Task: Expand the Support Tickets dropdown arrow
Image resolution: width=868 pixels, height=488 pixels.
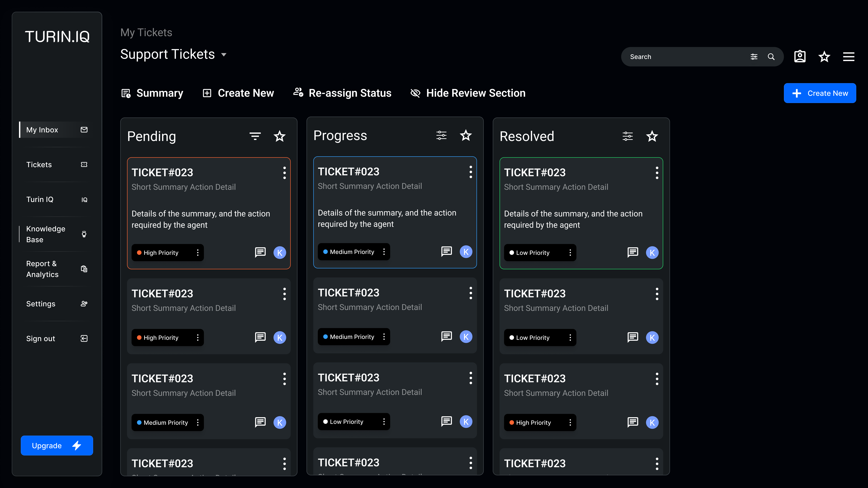Action: (x=224, y=55)
